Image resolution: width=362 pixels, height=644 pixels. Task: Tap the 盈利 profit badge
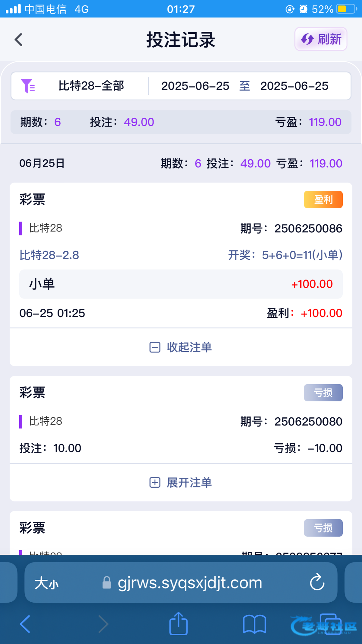[x=323, y=199]
